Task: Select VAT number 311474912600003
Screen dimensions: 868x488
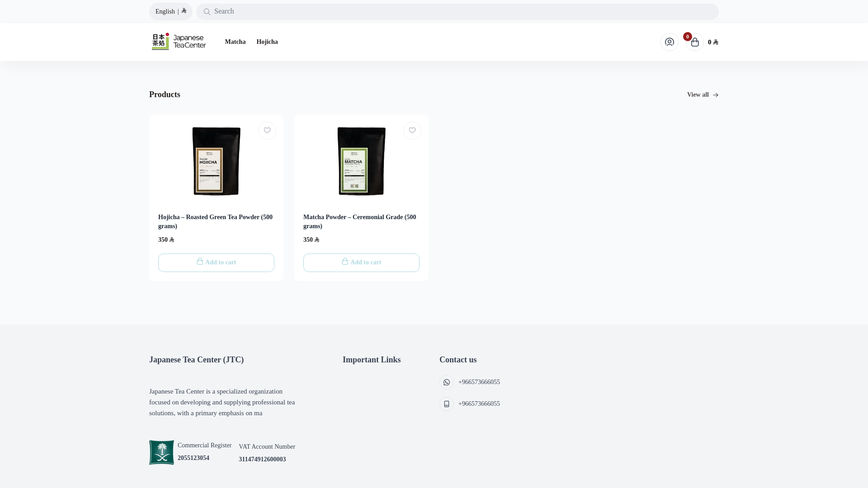Action: tap(262, 460)
